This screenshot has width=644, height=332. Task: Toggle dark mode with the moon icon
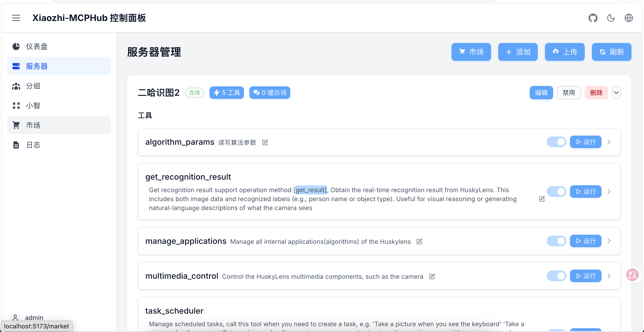point(611,18)
